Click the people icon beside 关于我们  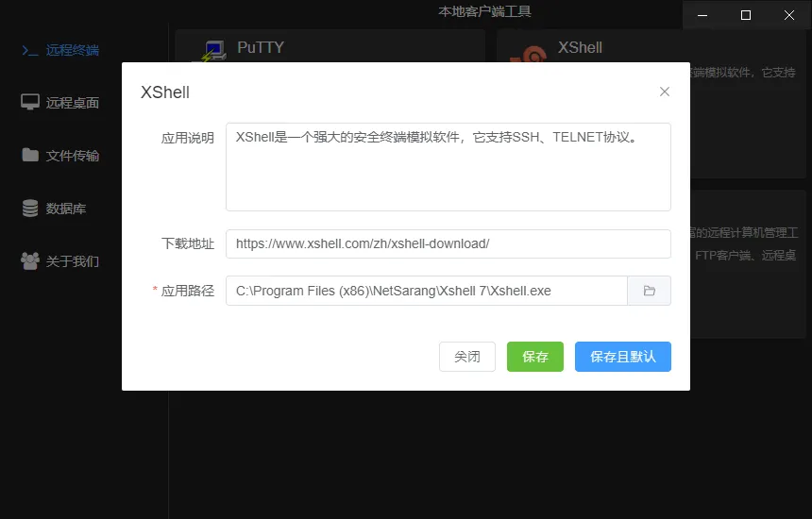click(x=30, y=260)
